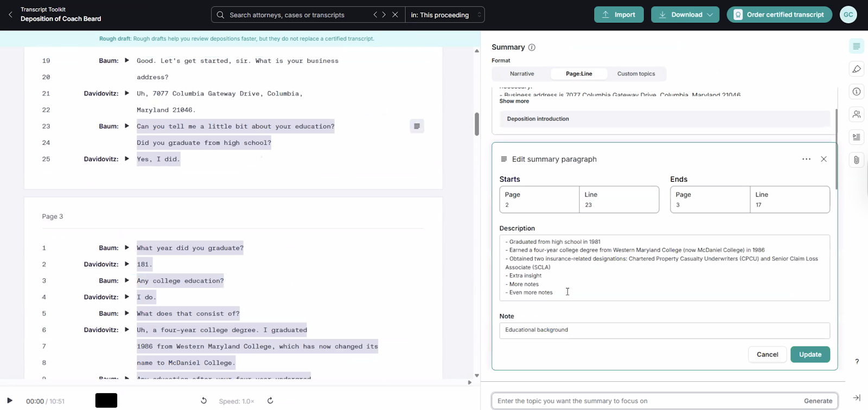This screenshot has height=410, width=868.
Task: Open the three-dot menu in Edit summary paragraph
Action: [x=806, y=159]
